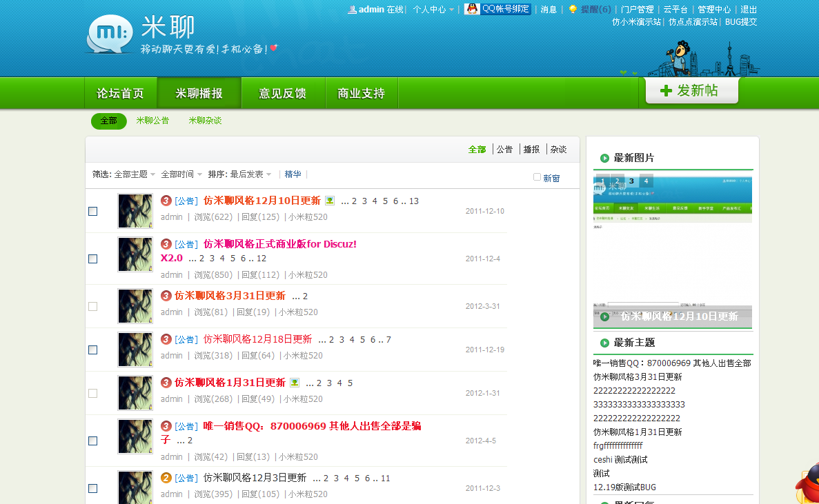This screenshot has width=819, height=504.
Task: Click the green arrow icon beside 最新主题
Action: click(604, 343)
